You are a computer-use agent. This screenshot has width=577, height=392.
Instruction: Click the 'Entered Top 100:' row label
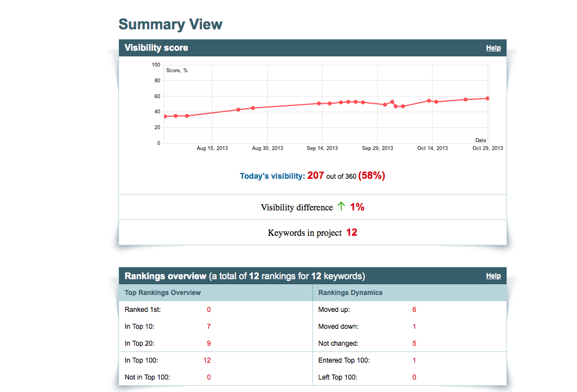343,360
